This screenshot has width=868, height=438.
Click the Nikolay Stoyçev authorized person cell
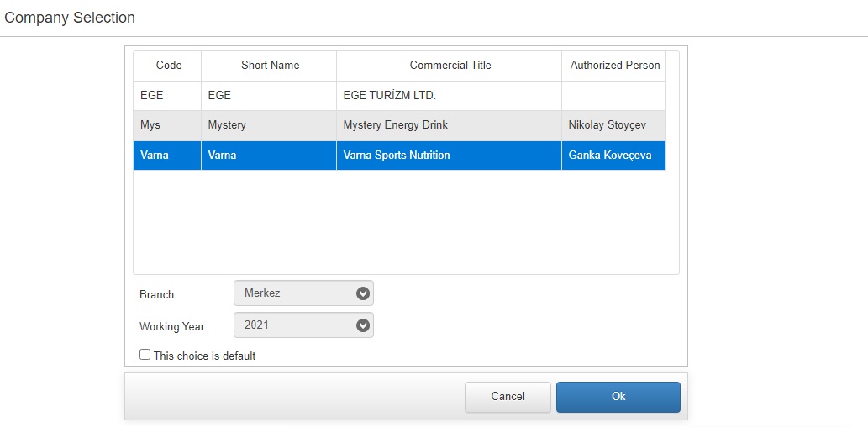click(x=614, y=125)
